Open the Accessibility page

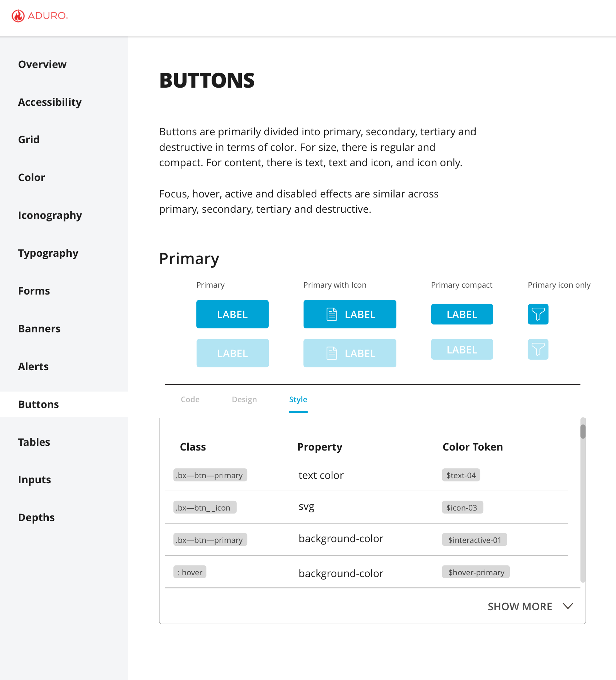50,102
